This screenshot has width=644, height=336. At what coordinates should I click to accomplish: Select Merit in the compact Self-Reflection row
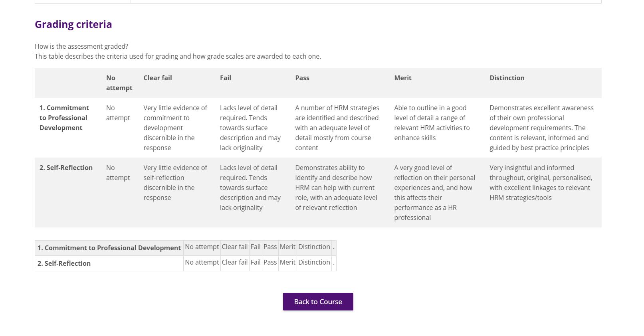(287, 263)
